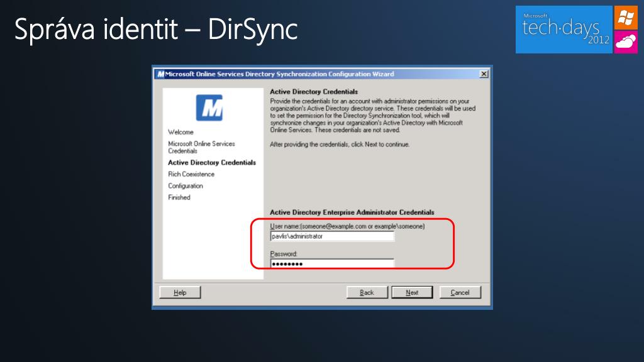Select the Welcome step in sidebar

pos(180,132)
